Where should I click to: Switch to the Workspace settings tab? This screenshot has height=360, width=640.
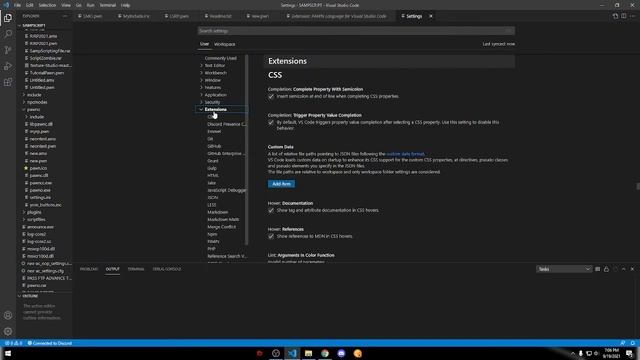point(224,44)
